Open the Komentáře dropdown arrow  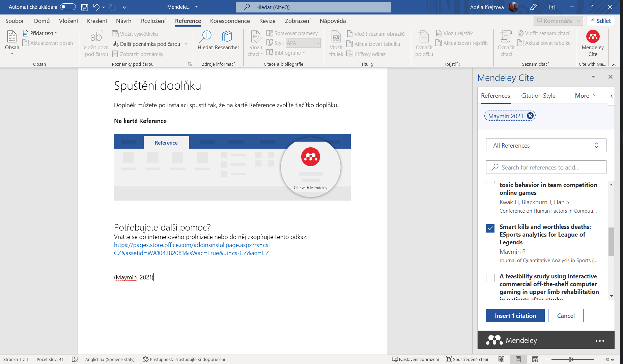(578, 21)
